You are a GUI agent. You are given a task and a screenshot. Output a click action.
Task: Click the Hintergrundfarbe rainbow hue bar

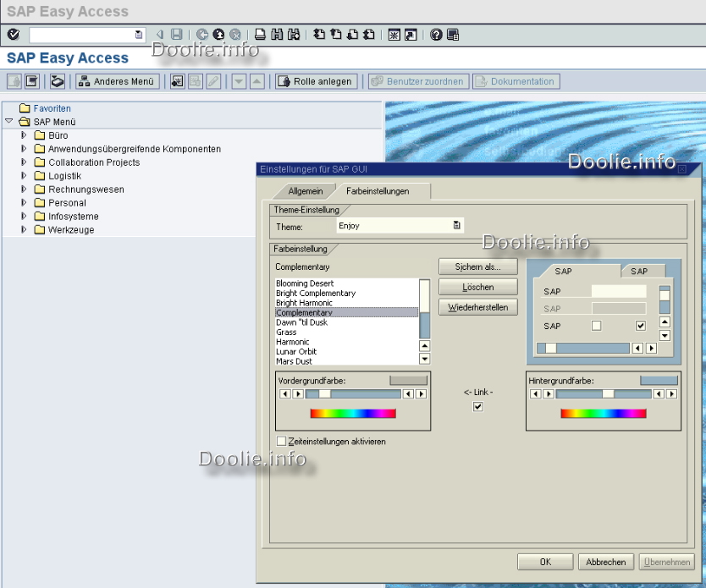[x=604, y=414]
